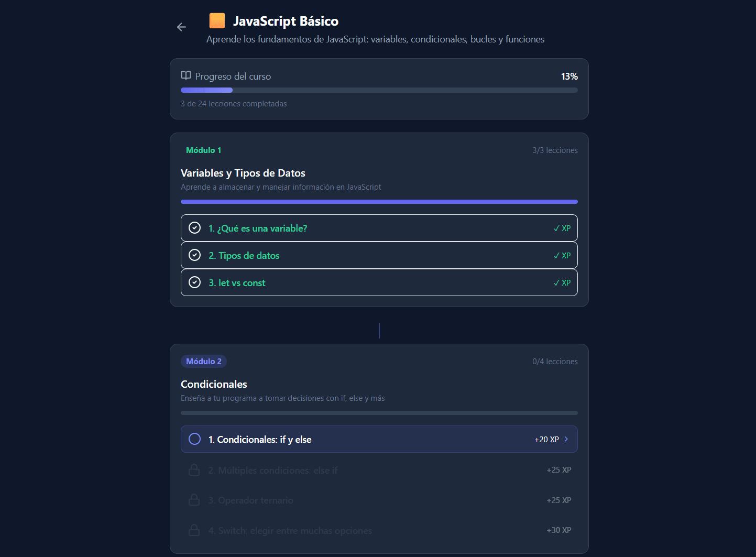Click the orange JavaScript course icon
The image size is (756, 557).
pyautogui.click(x=217, y=21)
